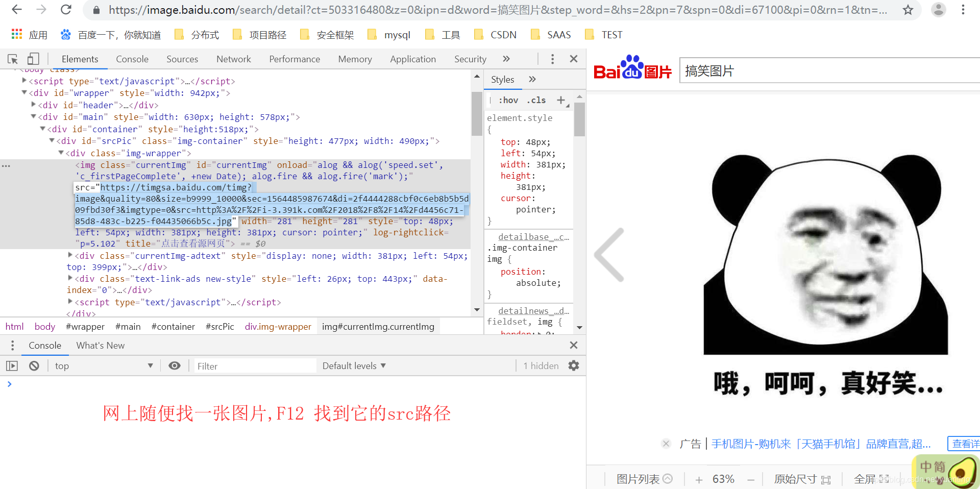Switch to the Network tab

pyautogui.click(x=234, y=59)
